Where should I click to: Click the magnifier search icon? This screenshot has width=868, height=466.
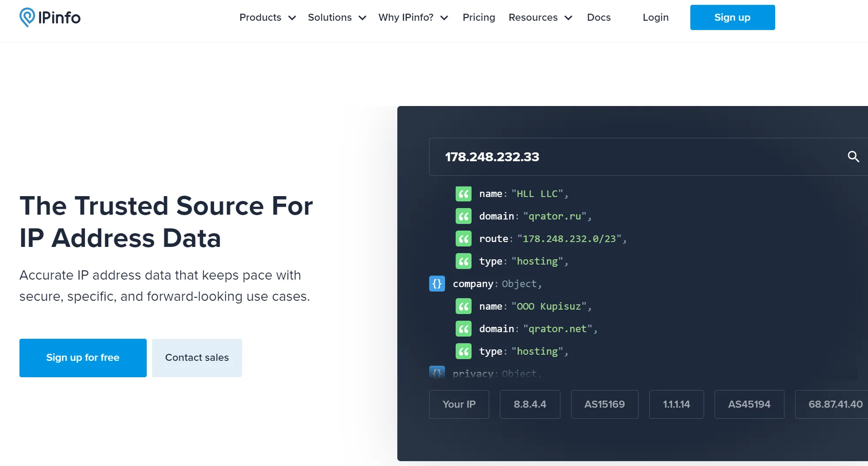pos(853,156)
